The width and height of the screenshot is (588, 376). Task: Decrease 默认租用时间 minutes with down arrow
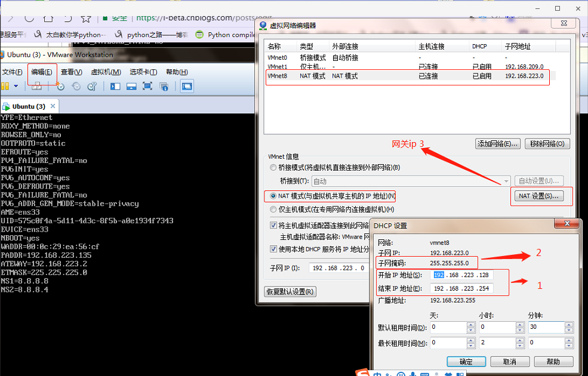pyautogui.click(x=568, y=330)
